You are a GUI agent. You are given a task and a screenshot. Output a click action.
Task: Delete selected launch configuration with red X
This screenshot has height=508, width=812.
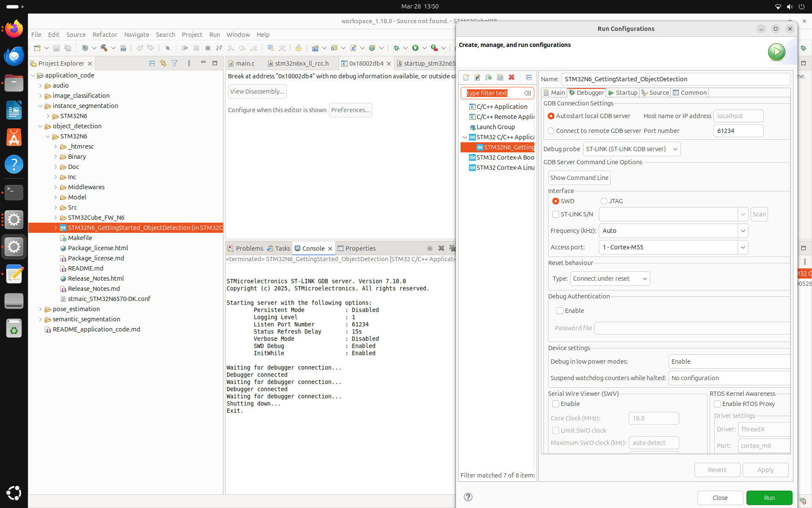click(511, 77)
